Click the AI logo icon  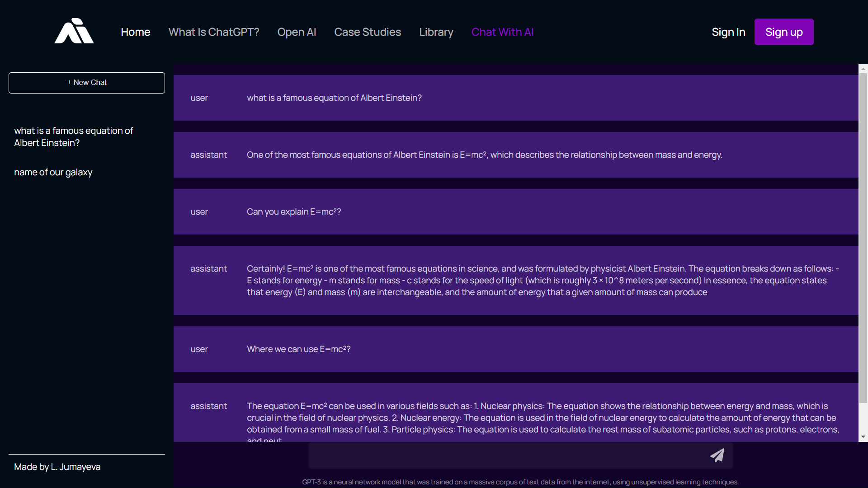pos(74,31)
